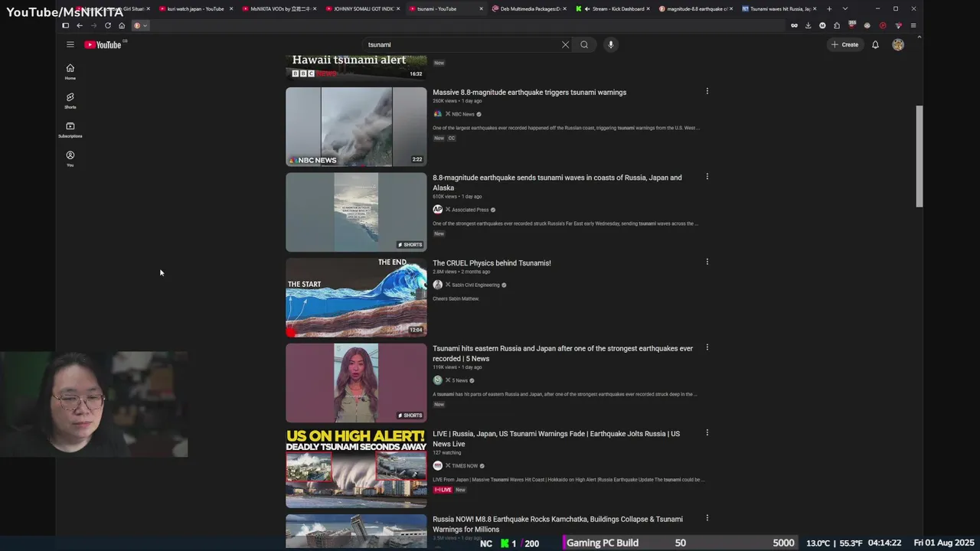Open the You section in the sidebar
Screen dimensions: 980x551
tap(70, 159)
